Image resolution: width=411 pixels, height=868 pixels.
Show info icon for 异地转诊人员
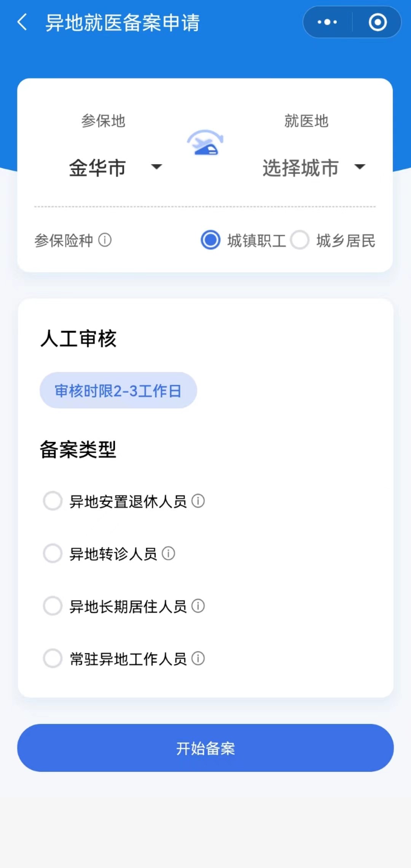[x=168, y=553]
